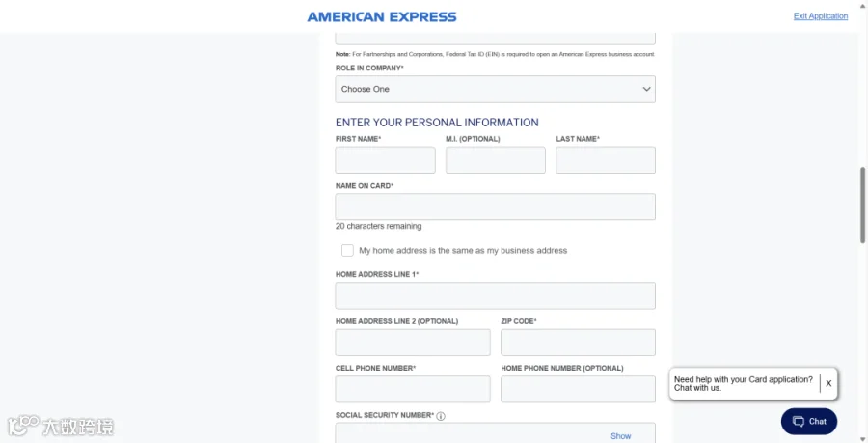Focus the First Name field
Viewport: 868px width, 443px height.
coord(385,160)
